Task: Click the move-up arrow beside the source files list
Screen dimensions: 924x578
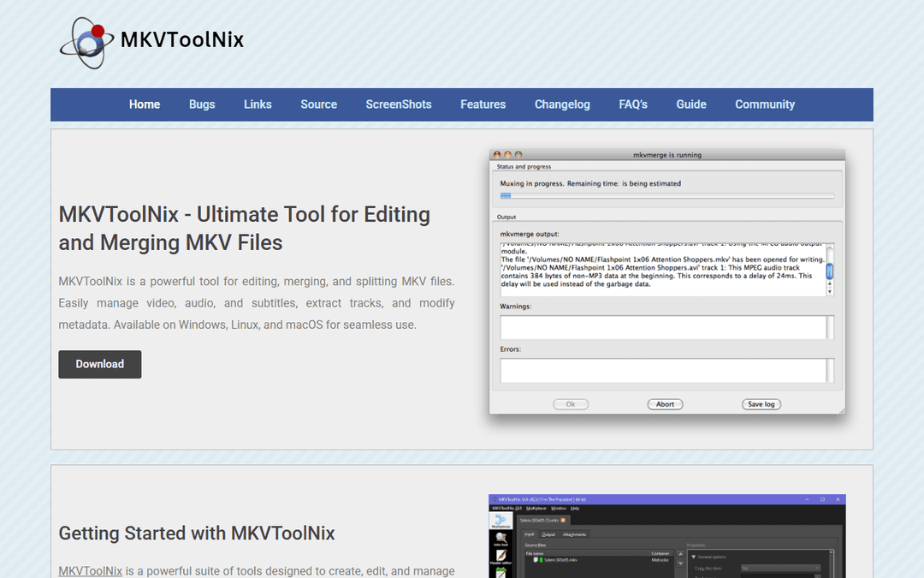Action: 681,554
